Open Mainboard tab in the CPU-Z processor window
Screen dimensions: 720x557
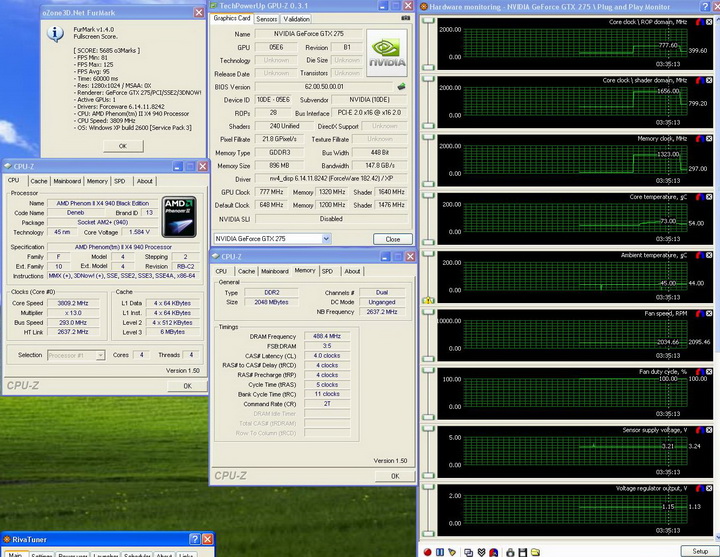(67, 181)
